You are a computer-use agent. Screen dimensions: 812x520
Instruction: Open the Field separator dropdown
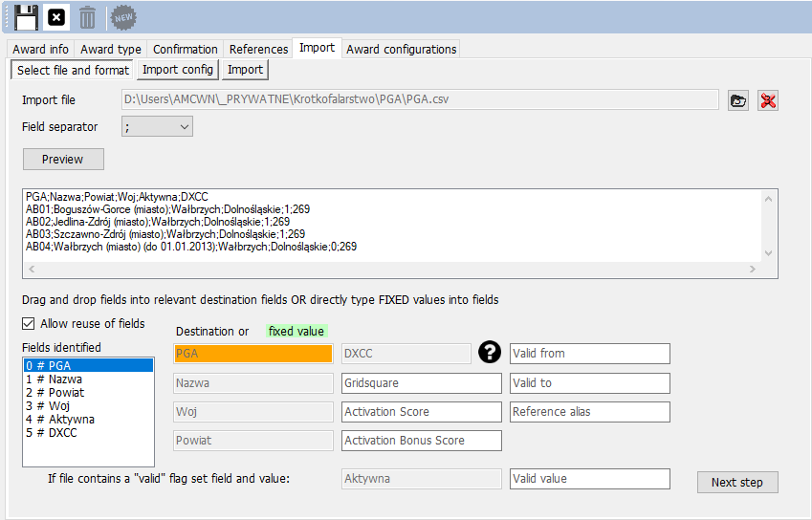point(157,127)
